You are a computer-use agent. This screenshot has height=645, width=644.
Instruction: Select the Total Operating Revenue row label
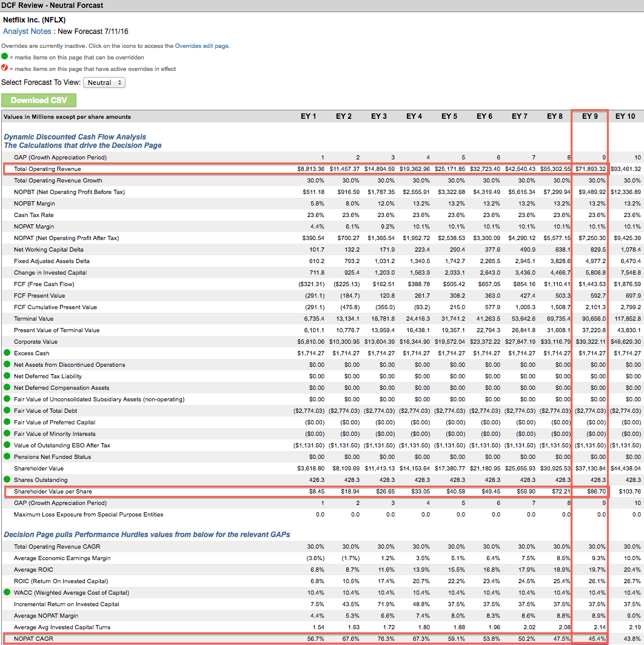pos(47,169)
